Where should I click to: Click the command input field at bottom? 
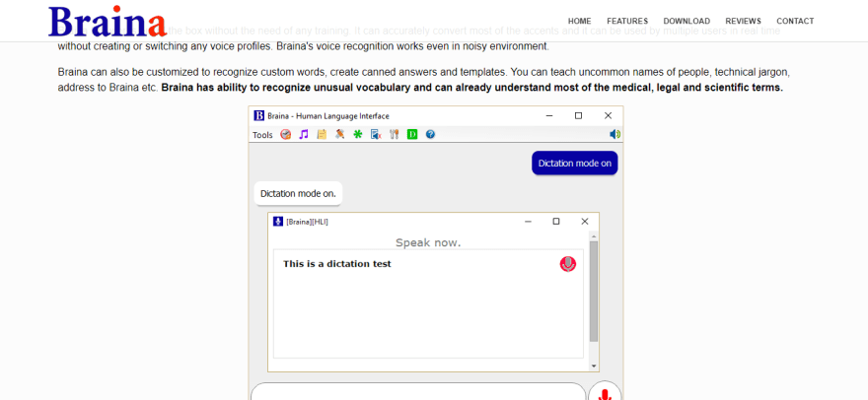418,392
